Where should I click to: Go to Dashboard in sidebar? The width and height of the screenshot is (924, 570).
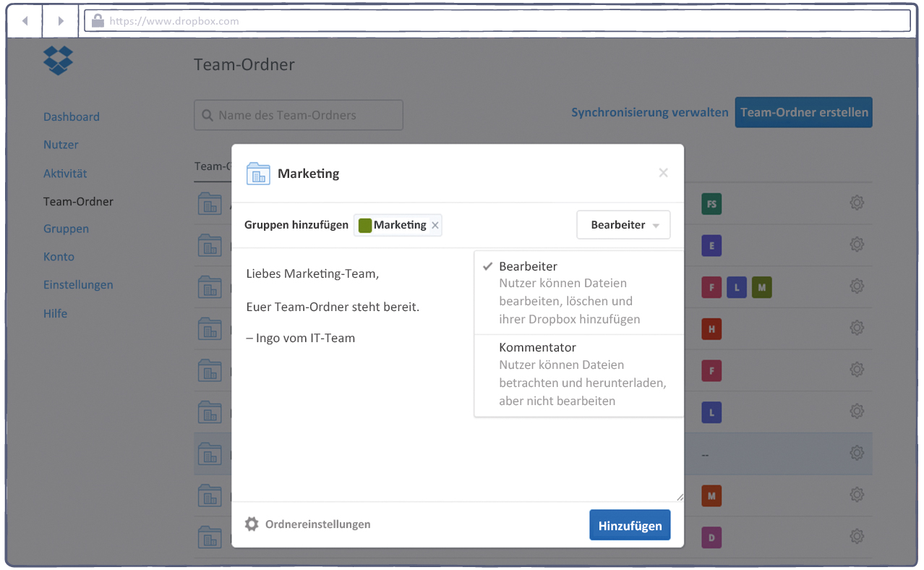pyautogui.click(x=72, y=116)
